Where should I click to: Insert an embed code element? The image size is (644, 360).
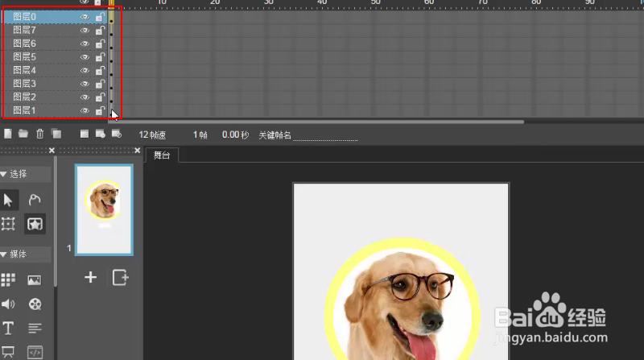(35, 352)
